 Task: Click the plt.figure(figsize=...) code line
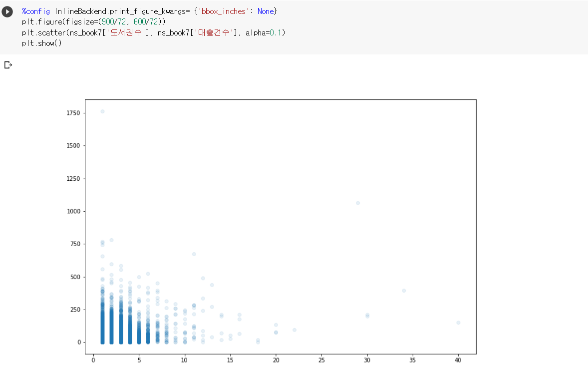point(93,22)
